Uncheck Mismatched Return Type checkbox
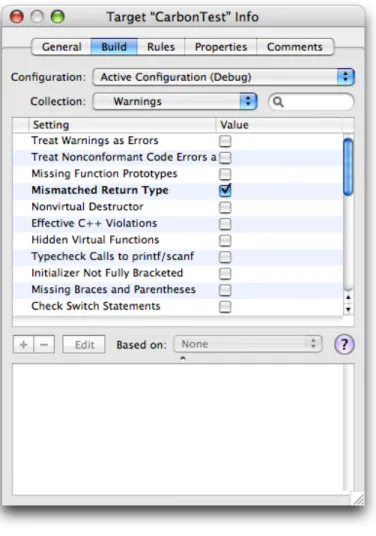The width and height of the screenshot is (376, 536). [225, 190]
